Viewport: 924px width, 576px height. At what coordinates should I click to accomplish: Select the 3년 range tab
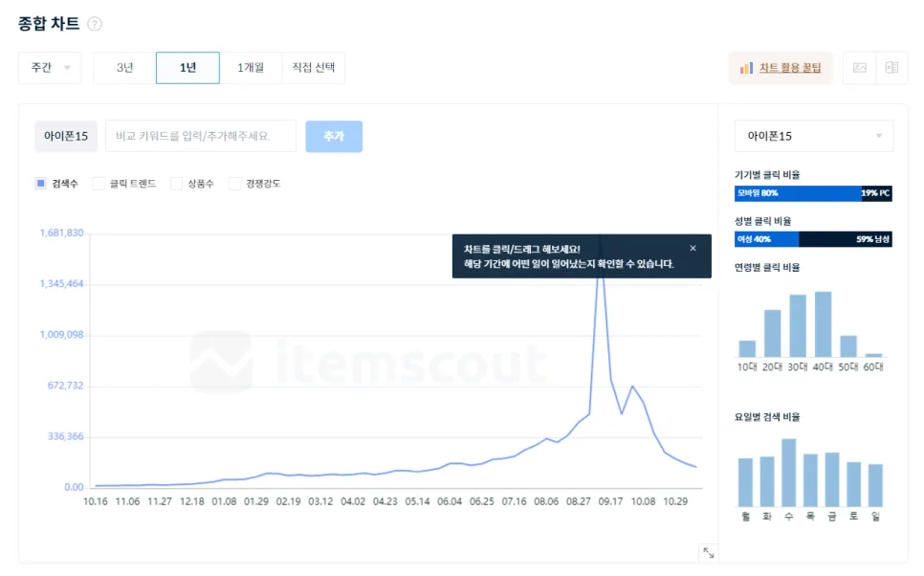tap(124, 68)
